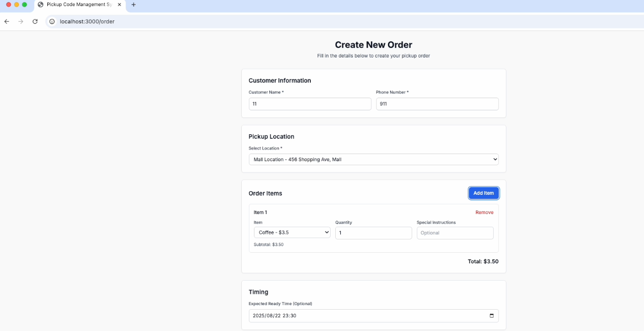
Task: Reload the order page
Action: pos(35,21)
